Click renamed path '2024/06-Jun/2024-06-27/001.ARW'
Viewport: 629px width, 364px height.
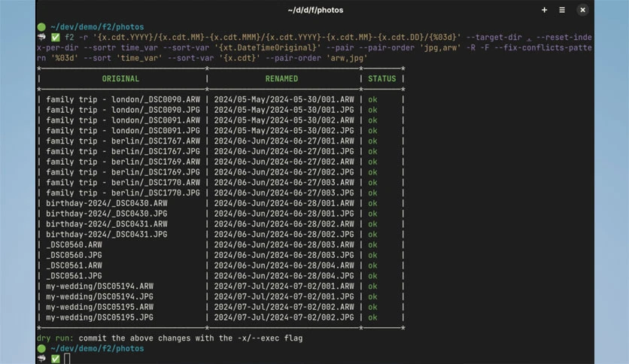click(x=284, y=141)
